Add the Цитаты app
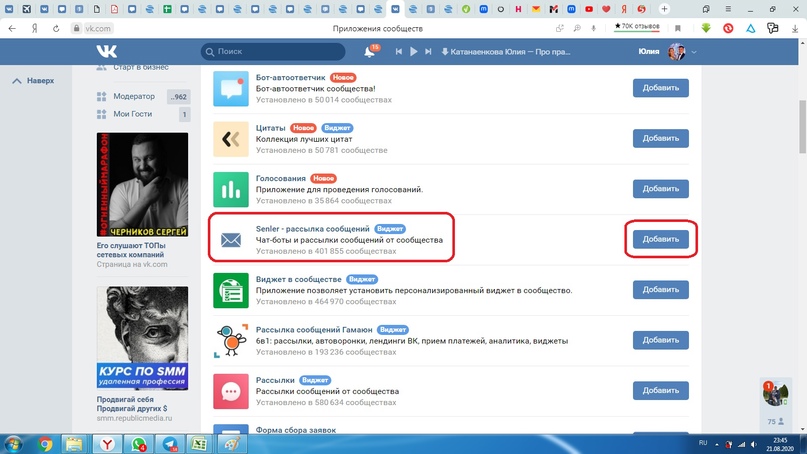 pos(660,138)
